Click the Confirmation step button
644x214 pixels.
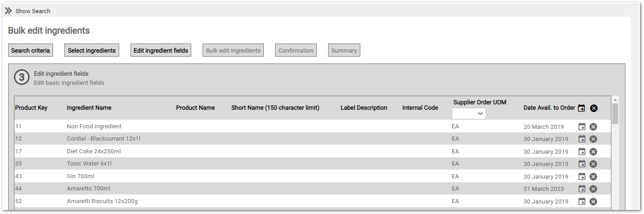coord(296,50)
